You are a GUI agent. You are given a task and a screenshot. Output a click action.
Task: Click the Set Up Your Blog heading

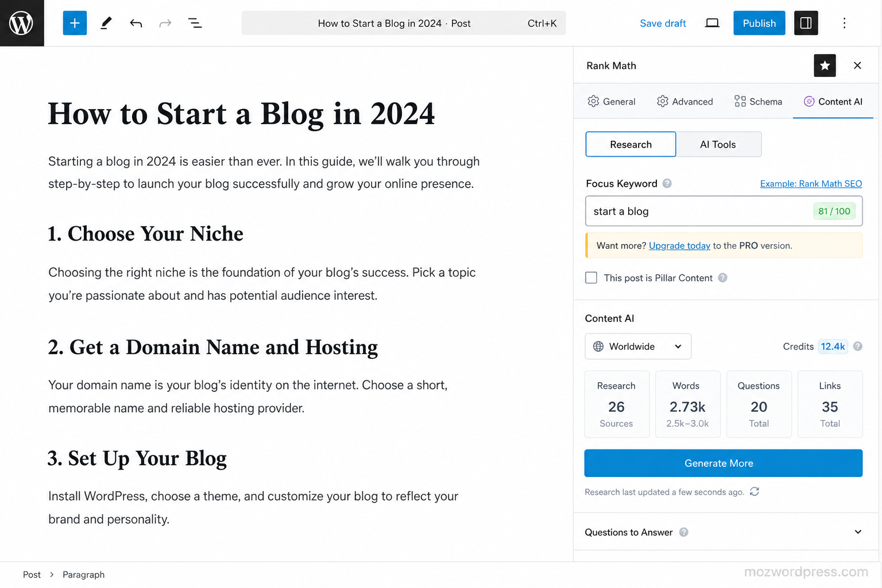click(x=137, y=458)
